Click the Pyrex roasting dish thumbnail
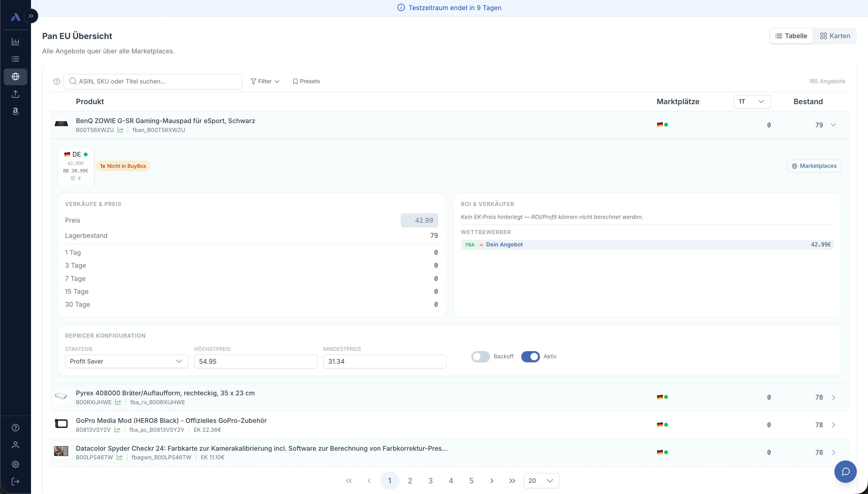This screenshot has width=868, height=494. click(61, 396)
